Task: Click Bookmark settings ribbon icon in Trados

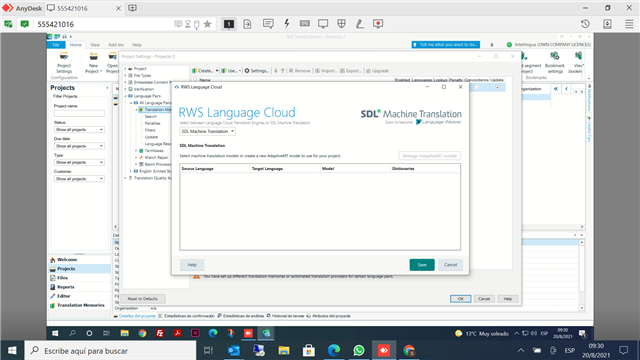Action: pyautogui.click(x=555, y=62)
